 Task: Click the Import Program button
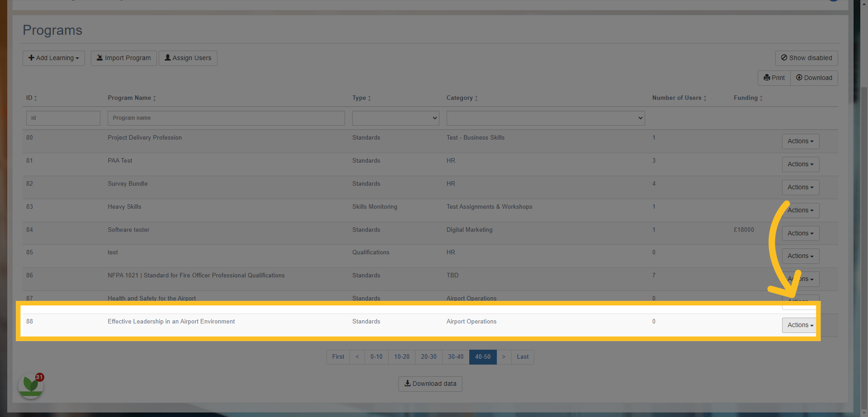[124, 58]
